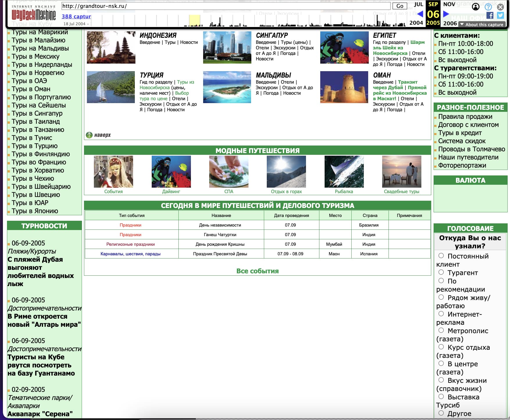Open Фоторепортажи link
This screenshot has width=510, height=420.
[462, 165]
